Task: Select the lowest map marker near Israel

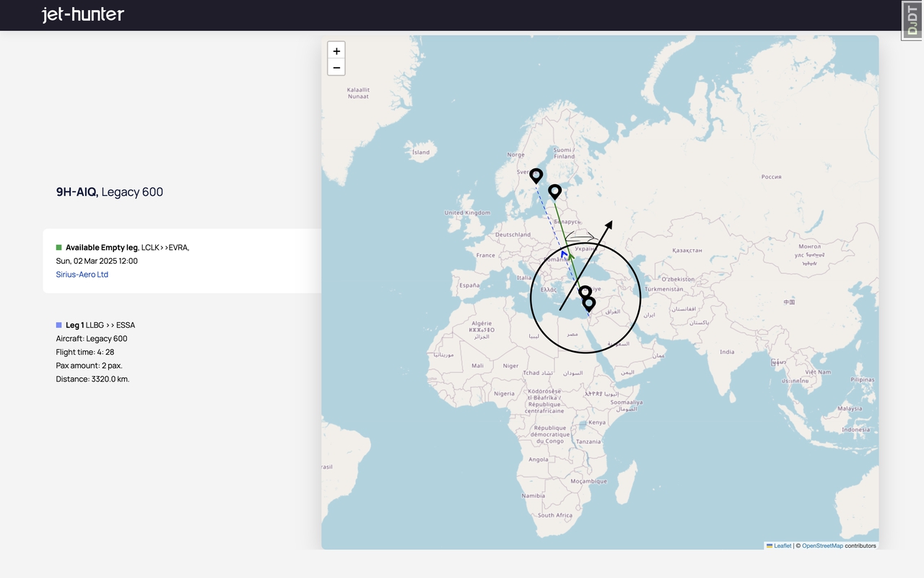Action: click(x=589, y=303)
